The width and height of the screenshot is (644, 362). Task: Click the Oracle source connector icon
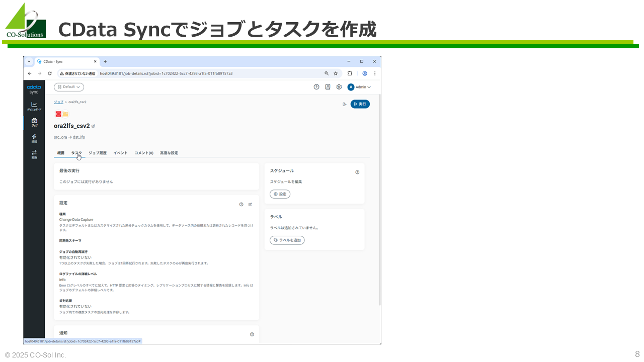pyautogui.click(x=58, y=114)
